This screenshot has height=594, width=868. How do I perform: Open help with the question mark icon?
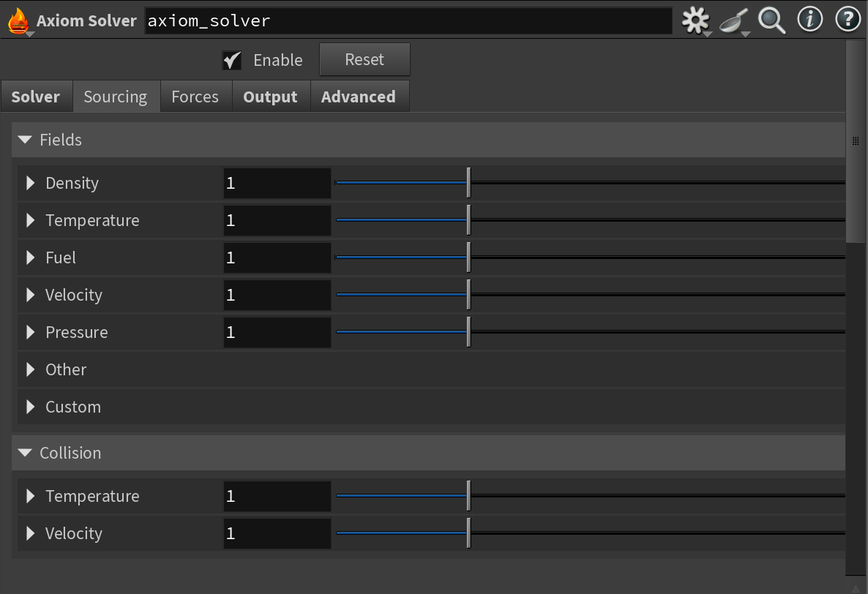click(848, 20)
